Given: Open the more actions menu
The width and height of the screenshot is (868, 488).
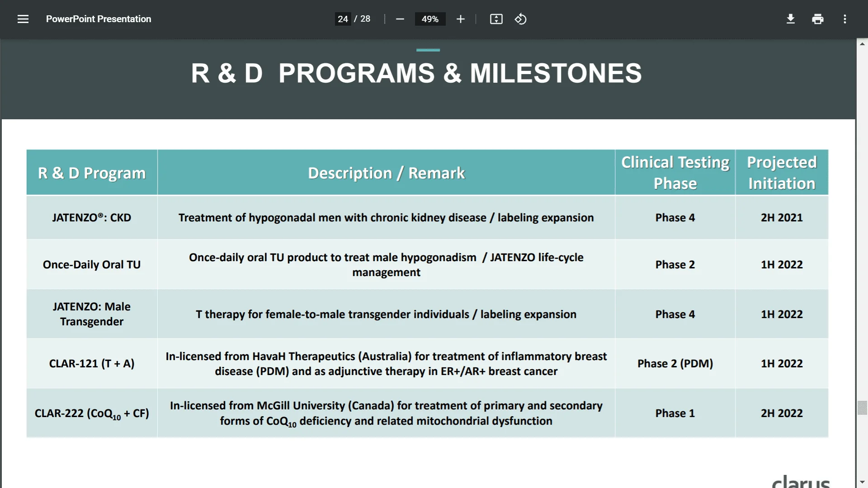Looking at the screenshot, I should click(x=844, y=19).
